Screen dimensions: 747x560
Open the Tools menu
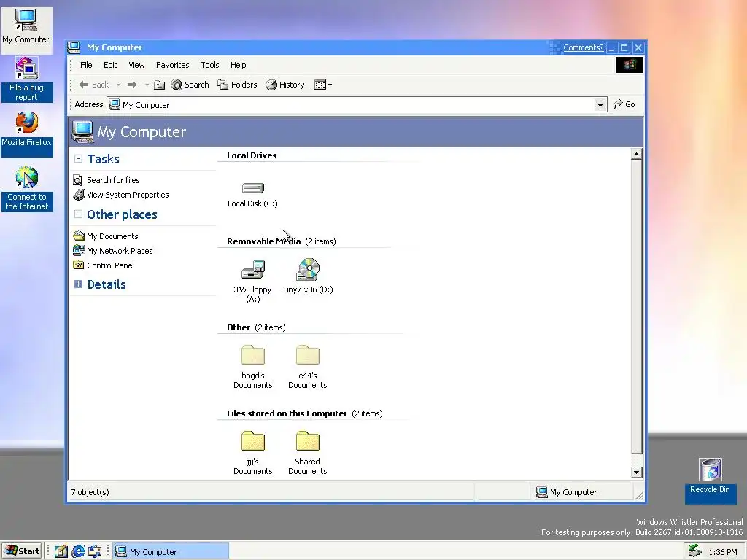tap(209, 65)
